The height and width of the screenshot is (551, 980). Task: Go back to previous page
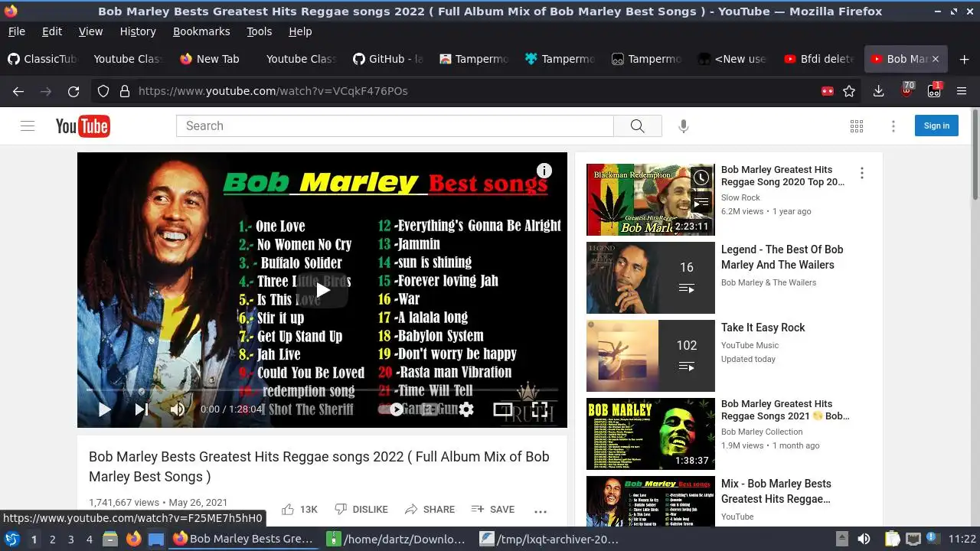18,91
